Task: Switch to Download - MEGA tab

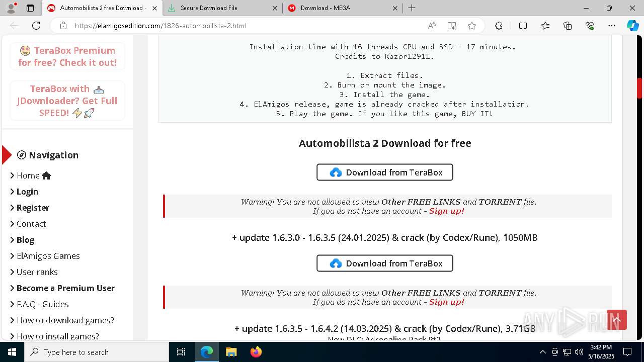Action: click(344, 8)
